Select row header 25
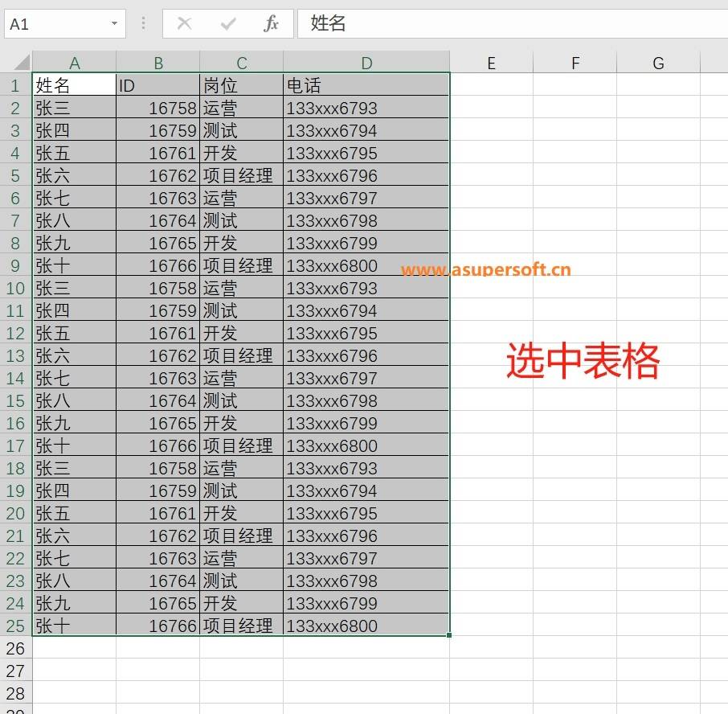This screenshot has height=714, width=728. pos(16,626)
